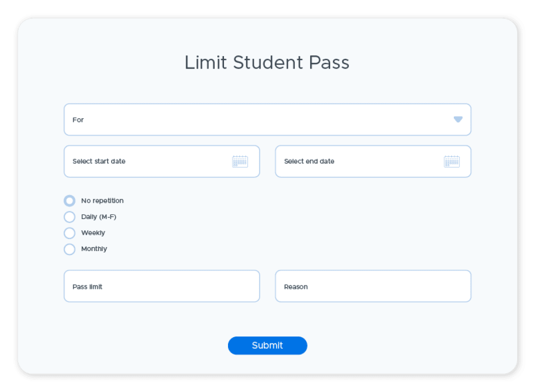Click the "Daily (M-F)" label text
The height and width of the screenshot is (392, 535).
click(99, 217)
